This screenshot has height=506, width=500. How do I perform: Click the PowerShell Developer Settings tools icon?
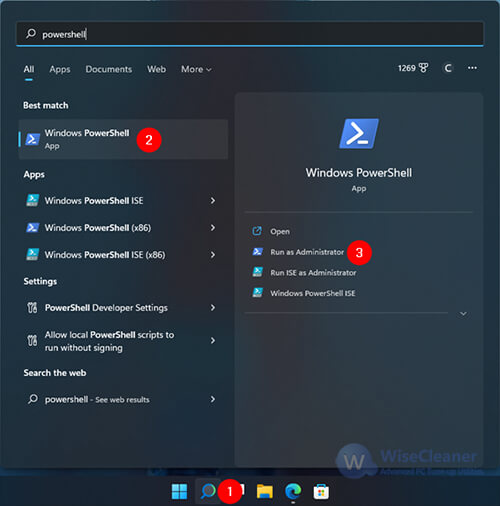point(32,308)
